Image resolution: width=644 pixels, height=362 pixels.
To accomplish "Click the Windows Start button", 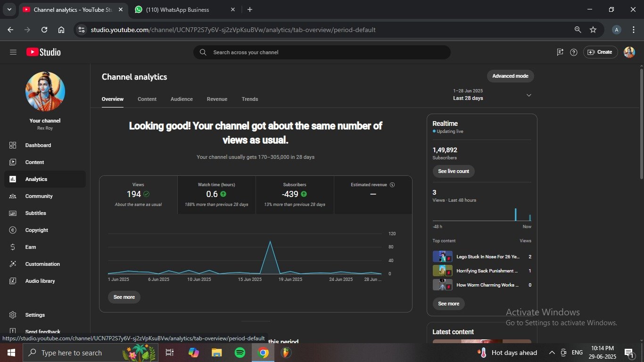I will [x=11, y=353].
